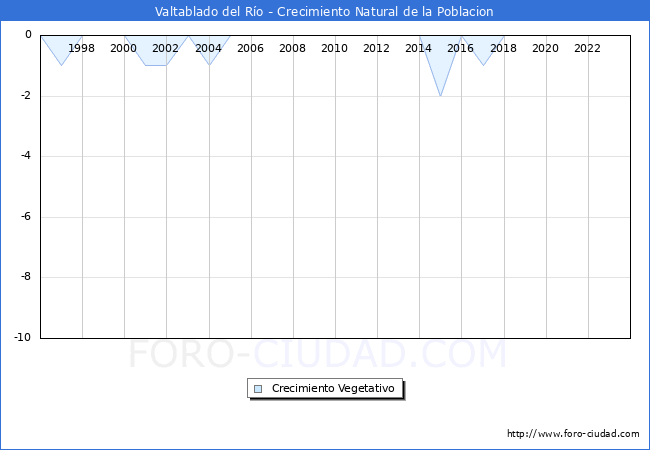Click the -4 y-axis label
This screenshot has height=450, width=650.
point(26,156)
